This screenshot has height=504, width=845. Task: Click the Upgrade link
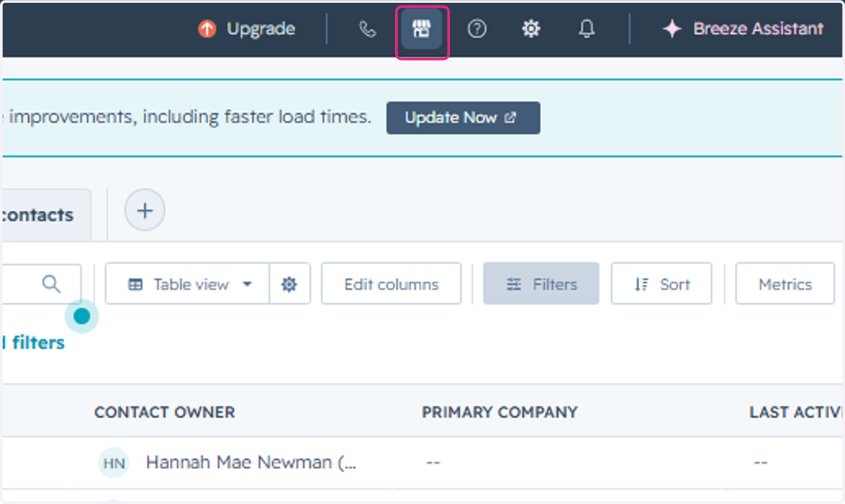coord(261,29)
